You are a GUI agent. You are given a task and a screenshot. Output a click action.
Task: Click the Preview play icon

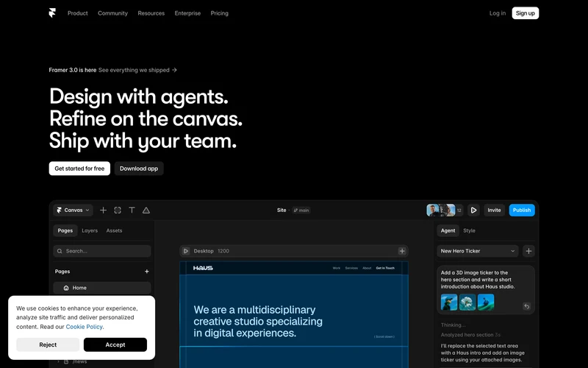[473, 210]
